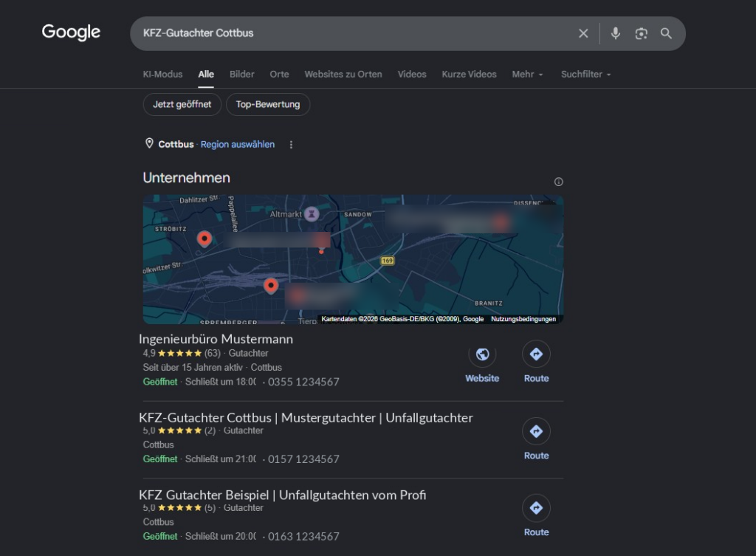Viewport: 756px width, 556px height.
Task: Get Route for KFZ-Gutachter Cottbus Mustergutachter
Action: 536,431
